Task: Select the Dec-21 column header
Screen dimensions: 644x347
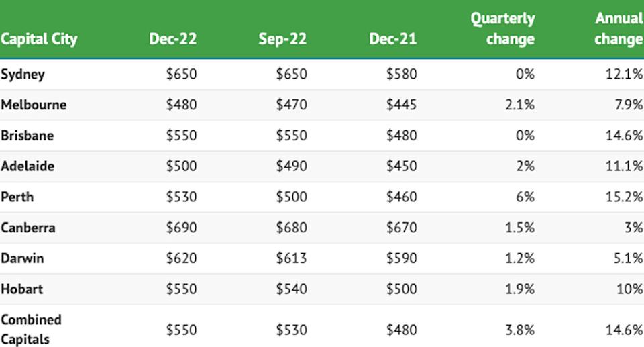Action: 392,39
